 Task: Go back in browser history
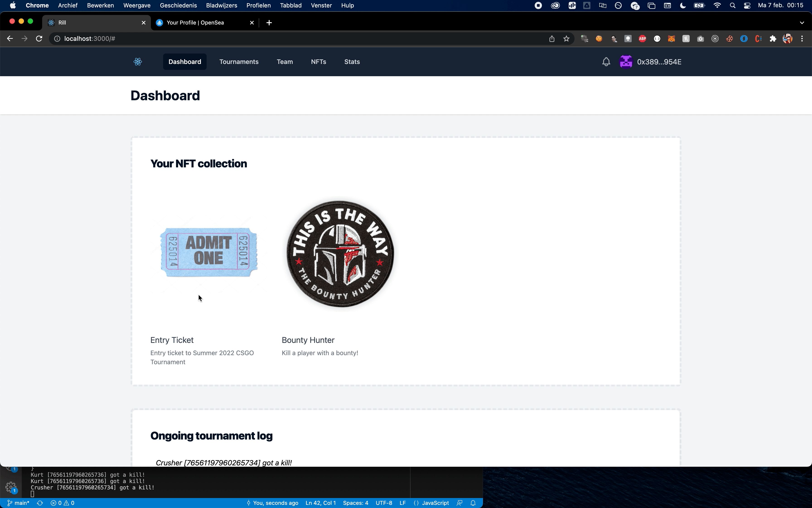click(x=10, y=39)
